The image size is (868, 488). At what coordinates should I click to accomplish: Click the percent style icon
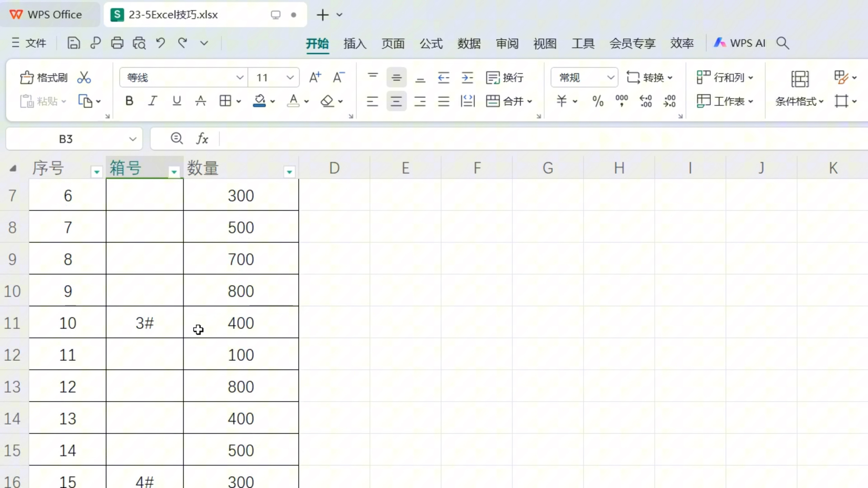tap(598, 101)
